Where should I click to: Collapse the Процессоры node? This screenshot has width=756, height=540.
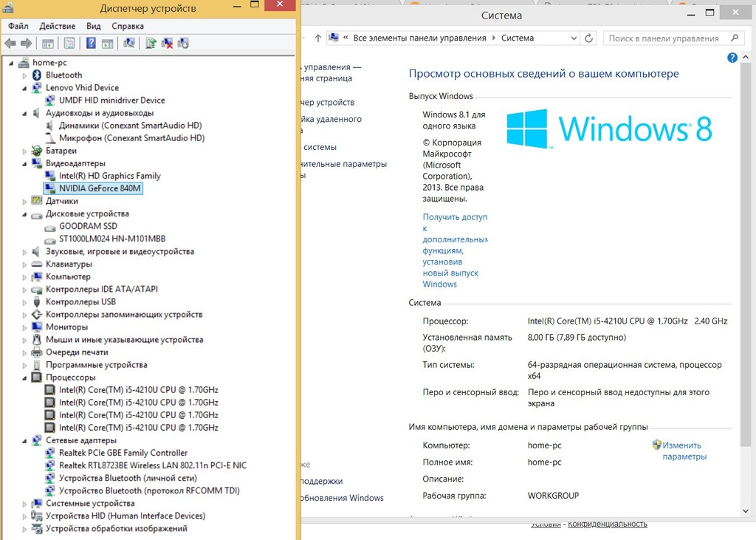tap(24, 378)
